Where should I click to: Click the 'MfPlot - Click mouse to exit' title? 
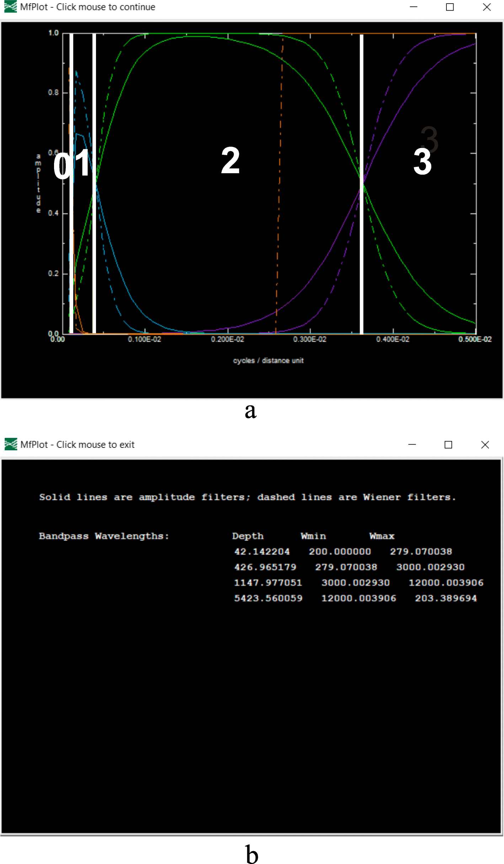[x=77, y=445]
